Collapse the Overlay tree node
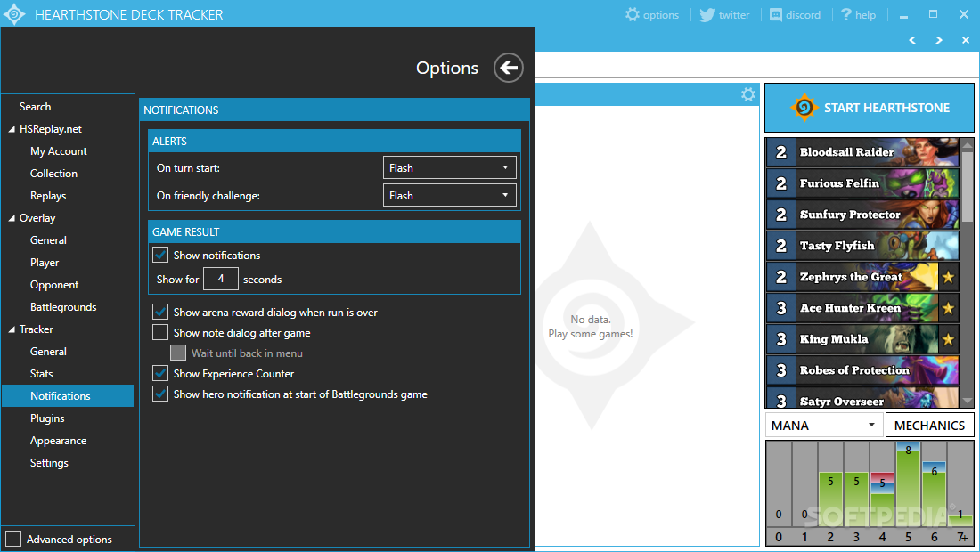Image resolution: width=980 pixels, height=552 pixels. 12,218
